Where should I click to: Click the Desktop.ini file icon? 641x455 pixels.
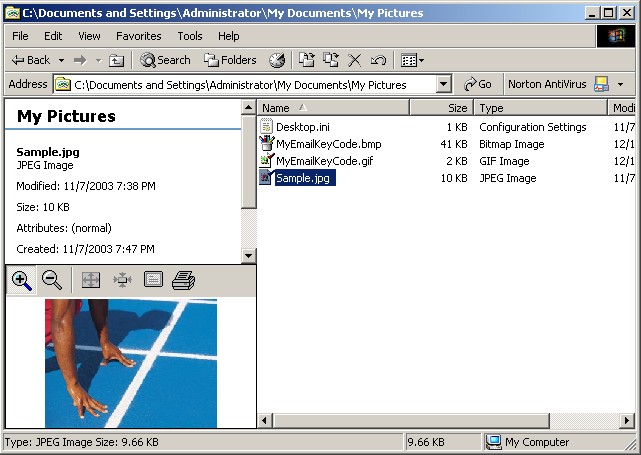267,126
